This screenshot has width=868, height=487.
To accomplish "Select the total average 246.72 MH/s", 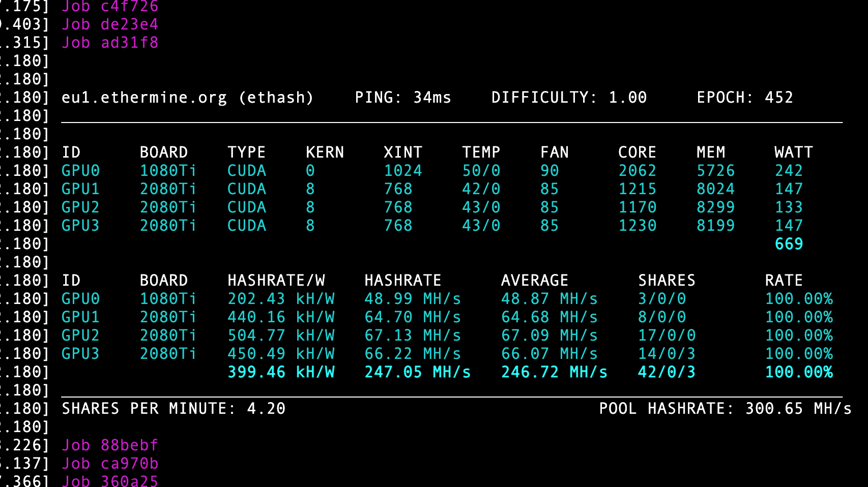I will 555,372.
